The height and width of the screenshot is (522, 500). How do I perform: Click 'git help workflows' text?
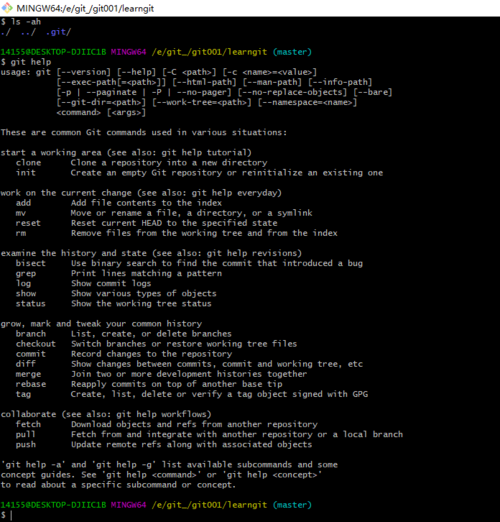pyautogui.click(x=161, y=414)
